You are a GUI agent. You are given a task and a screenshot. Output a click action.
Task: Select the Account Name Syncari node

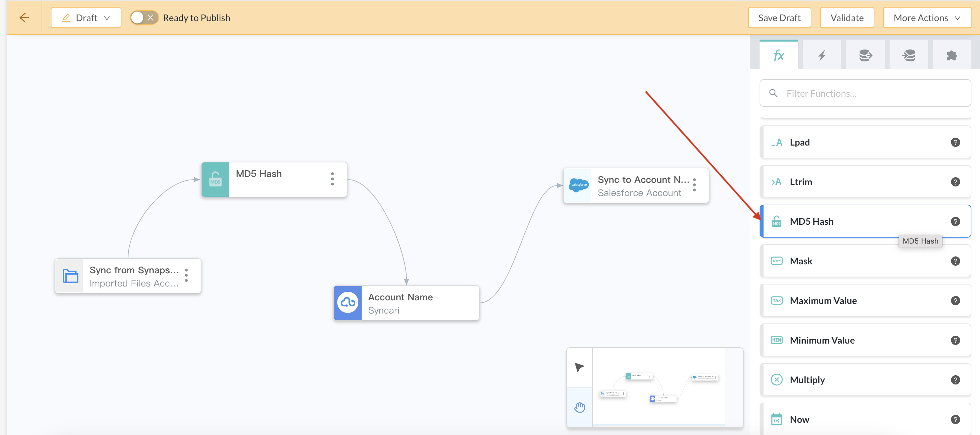pyautogui.click(x=406, y=303)
